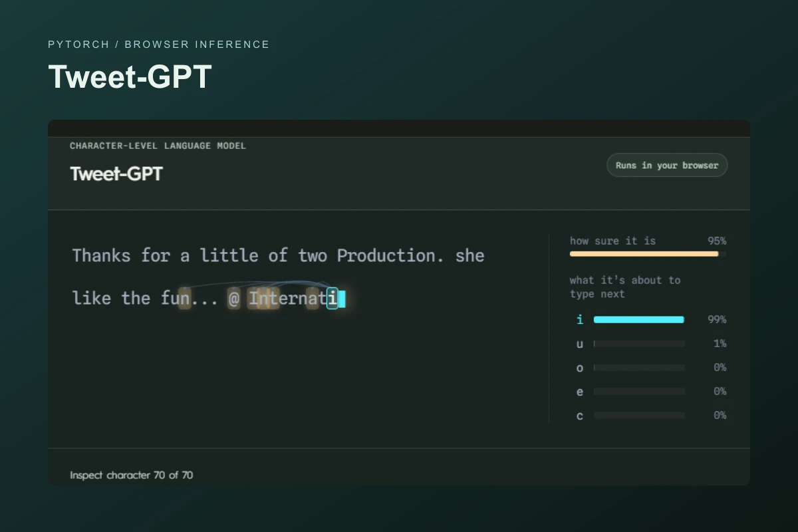Click "what it's about to type next" label

pyautogui.click(x=625, y=287)
